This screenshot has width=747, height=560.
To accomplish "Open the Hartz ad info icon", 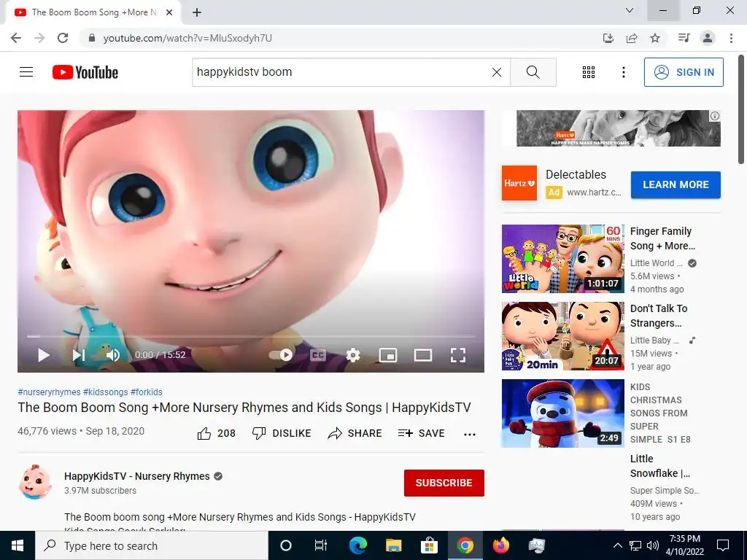I will 715,116.
